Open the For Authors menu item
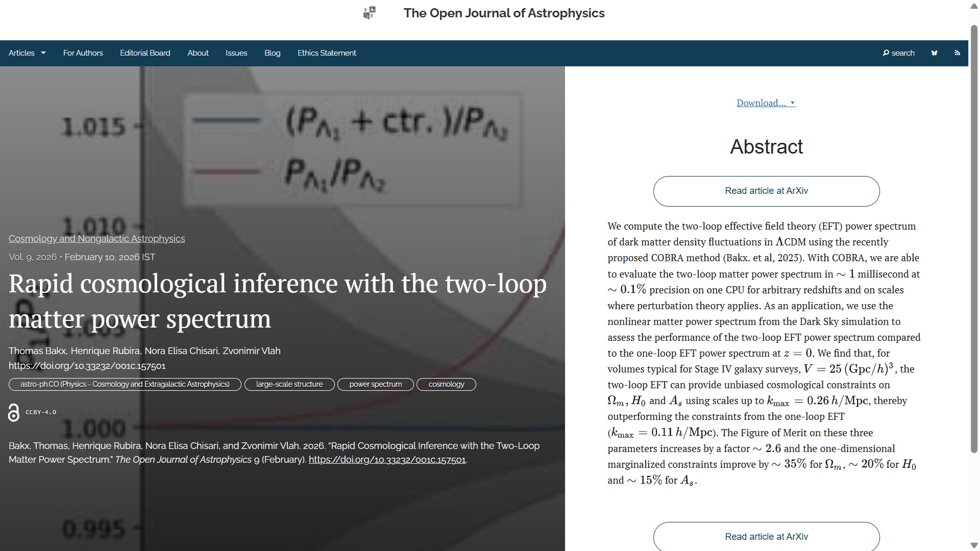This screenshot has height=551, width=980. click(x=83, y=53)
